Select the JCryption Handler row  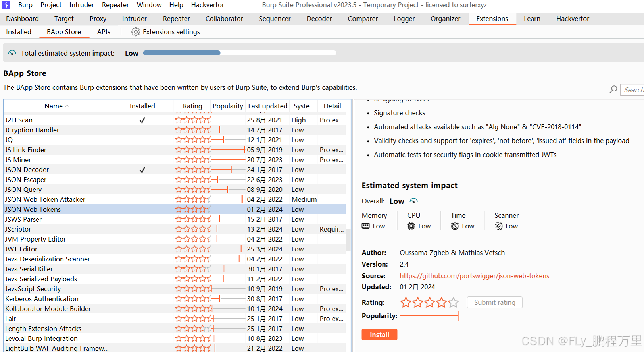175,130
